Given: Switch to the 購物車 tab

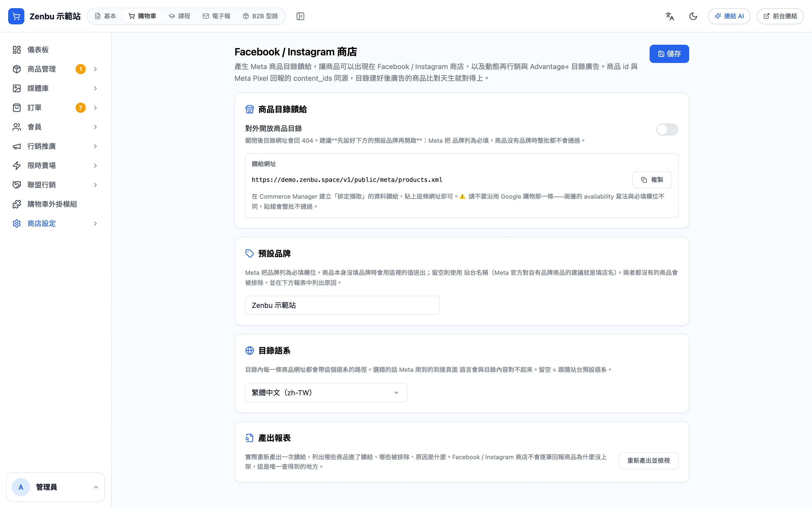Looking at the screenshot, I should (x=143, y=16).
